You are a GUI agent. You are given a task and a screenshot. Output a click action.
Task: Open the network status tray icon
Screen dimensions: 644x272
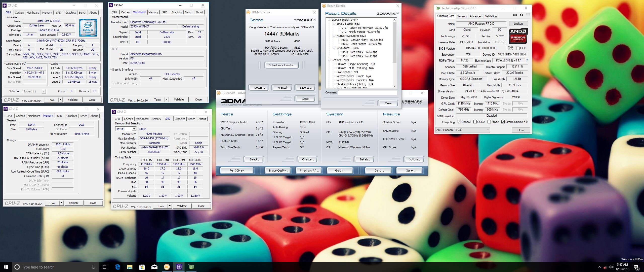(605, 267)
